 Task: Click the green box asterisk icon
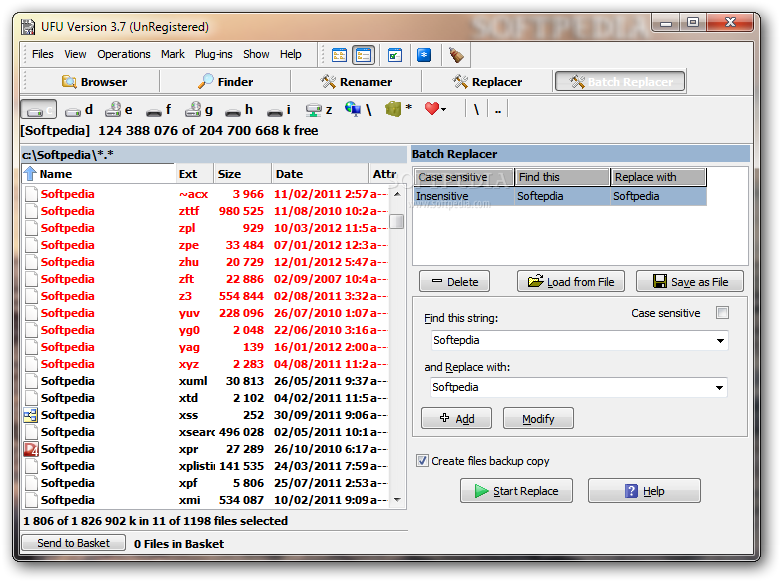click(x=399, y=109)
